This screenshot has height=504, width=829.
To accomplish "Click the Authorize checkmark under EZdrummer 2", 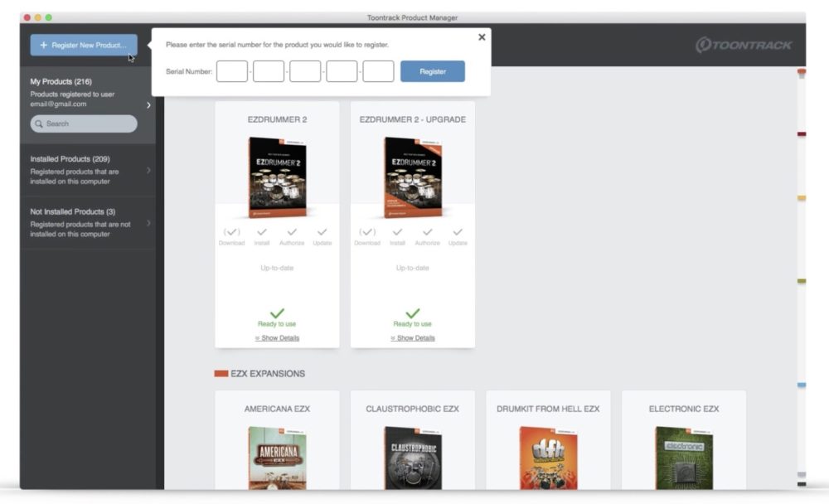I will [x=292, y=233].
